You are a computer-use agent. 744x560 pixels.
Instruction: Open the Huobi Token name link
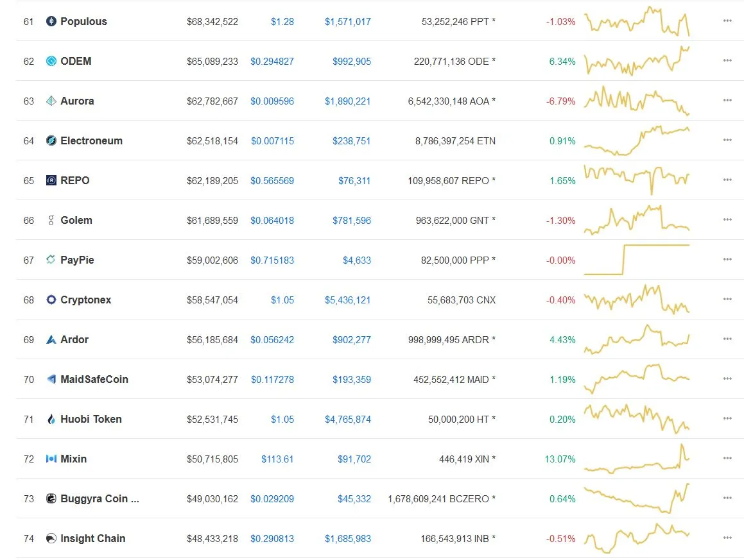pos(91,419)
